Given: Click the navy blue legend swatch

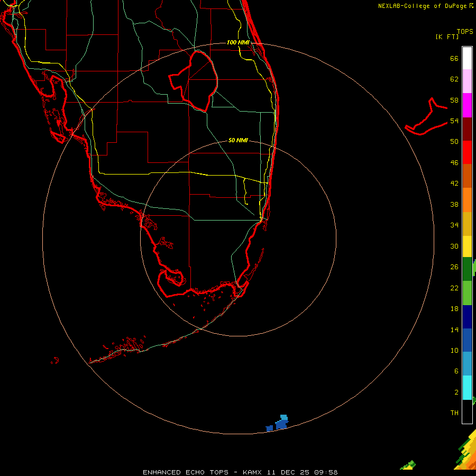Looking at the screenshot, I should 467,317.
